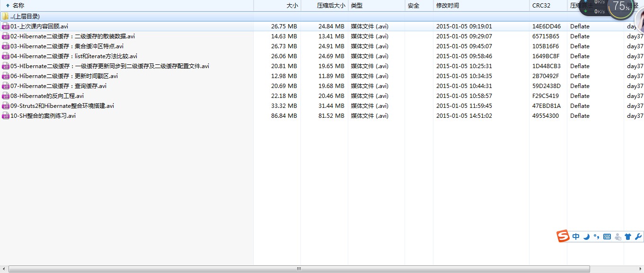
Task: Click compressed size 24.69 MB
Action: pyautogui.click(x=331, y=56)
